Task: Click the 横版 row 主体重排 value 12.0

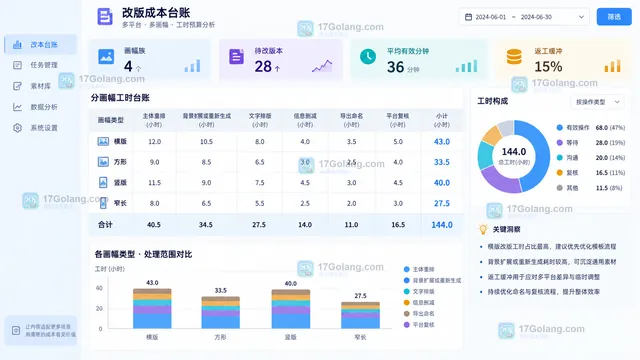Action: point(154,142)
